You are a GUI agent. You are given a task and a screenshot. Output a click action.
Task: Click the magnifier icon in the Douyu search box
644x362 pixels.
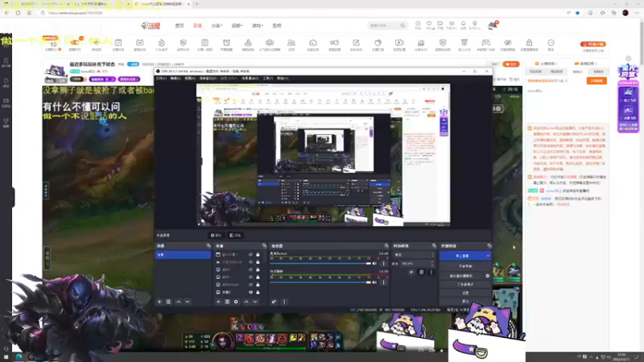(x=402, y=26)
